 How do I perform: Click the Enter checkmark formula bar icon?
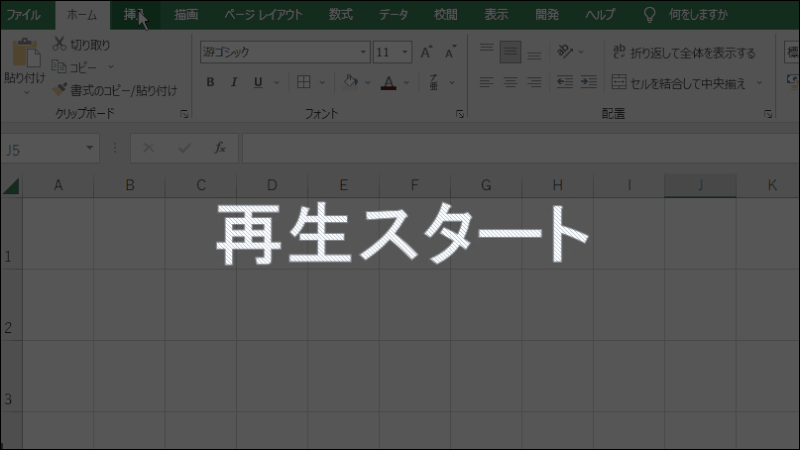184,148
